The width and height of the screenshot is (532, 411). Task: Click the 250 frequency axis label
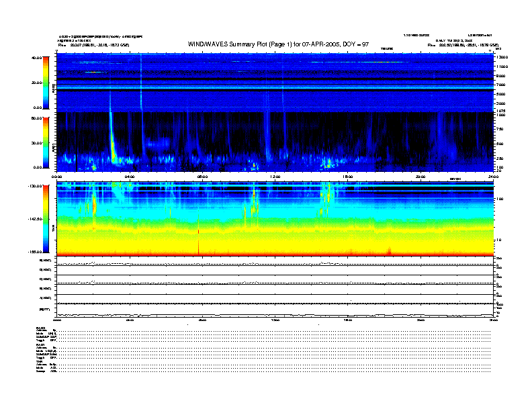tap(500, 158)
